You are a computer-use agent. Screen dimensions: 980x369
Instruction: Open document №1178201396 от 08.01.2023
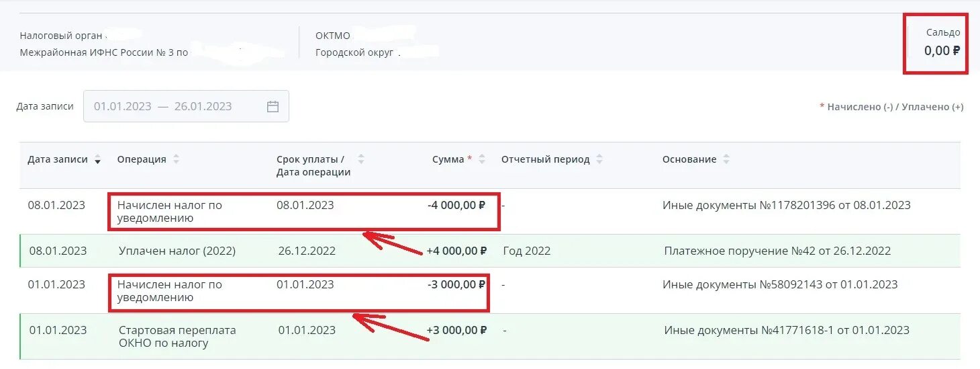786,206
